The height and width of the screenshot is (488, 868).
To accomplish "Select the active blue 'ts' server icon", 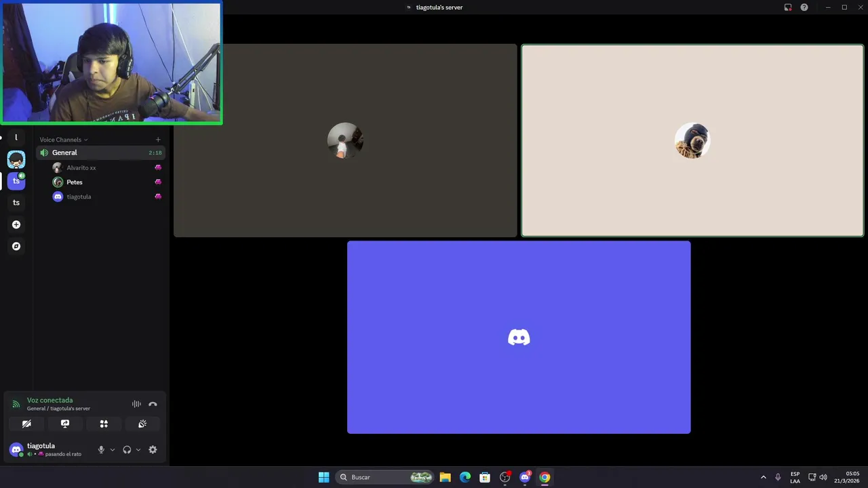I will 16,181.
